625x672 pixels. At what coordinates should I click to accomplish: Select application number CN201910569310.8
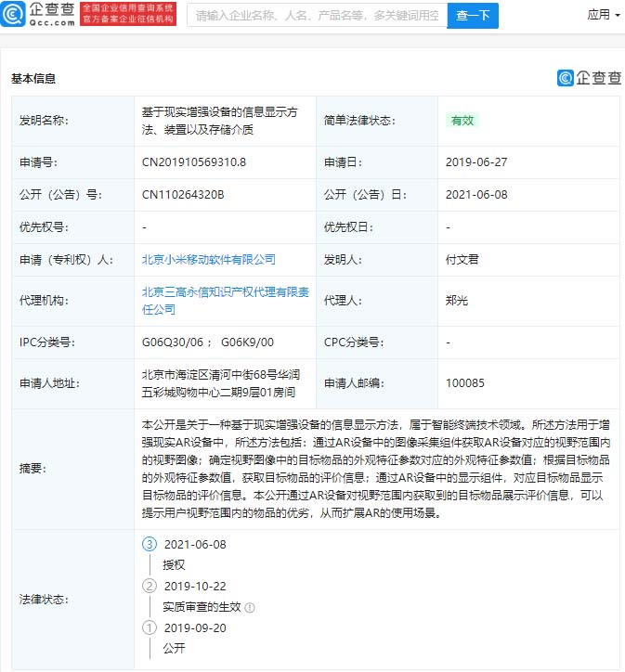[x=194, y=162]
